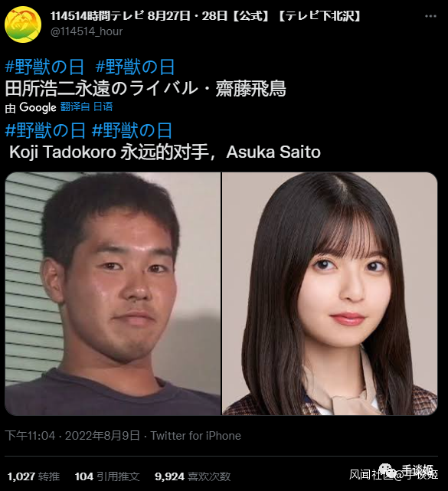View the 104 引用推文 quote tweets
Image resolution: width=448 pixels, height=491 pixels.
click(107, 476)
